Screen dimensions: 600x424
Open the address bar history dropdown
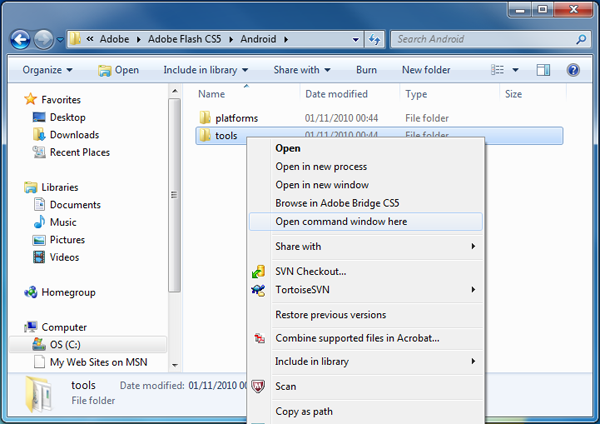click(355, 39)
